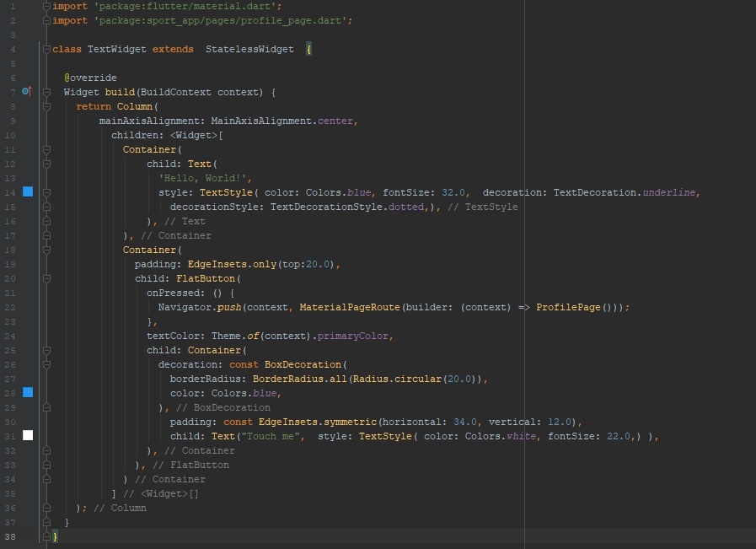Image resolution: width=756 pixels, height=549 pixels.
Task: Click the '// <Widget>[]' closing comment
Action: [161, 493]
